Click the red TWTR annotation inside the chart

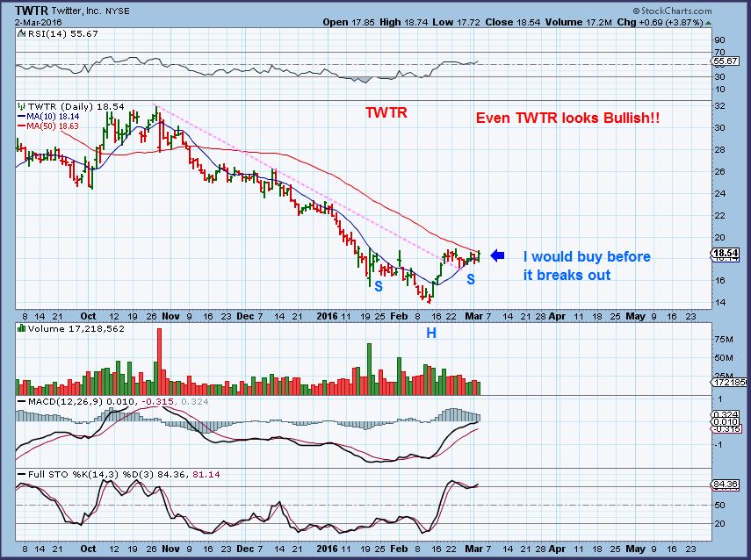pos(386,112)
